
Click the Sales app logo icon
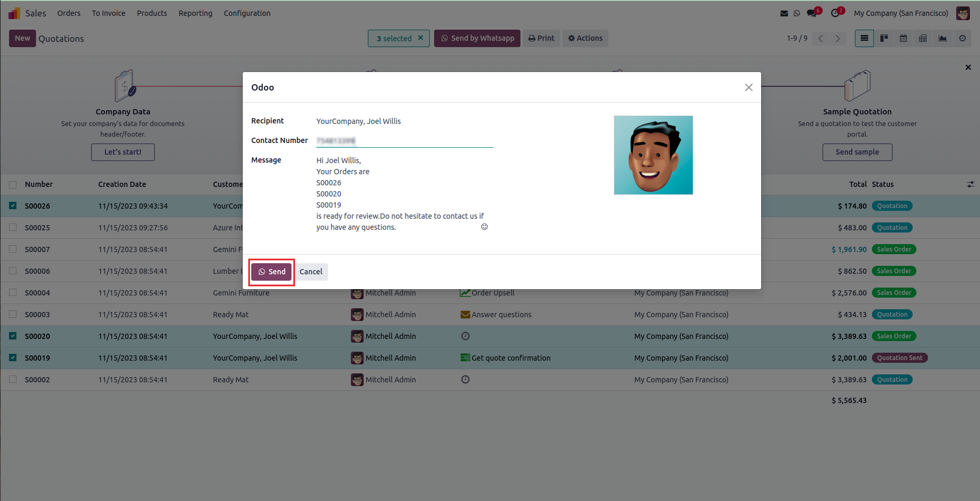[14, 13]
